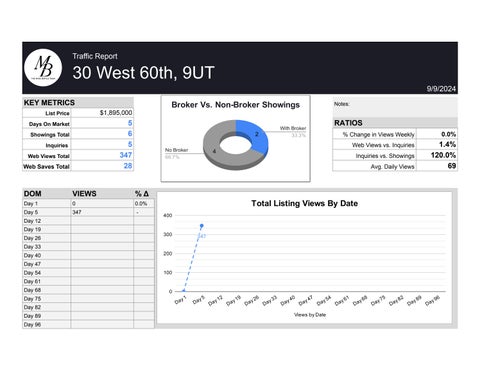This screenshot has height=371, width=480.
Task: Click the Day 12 views cell
Action: pyautogui.click(x=102, y=221)
